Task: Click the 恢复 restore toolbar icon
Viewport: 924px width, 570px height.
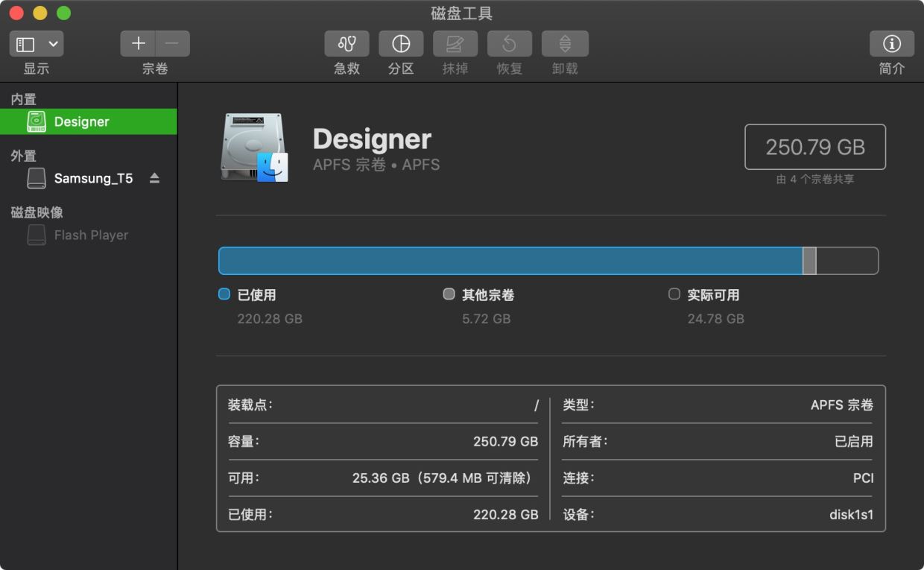Action: coord(510,44)
